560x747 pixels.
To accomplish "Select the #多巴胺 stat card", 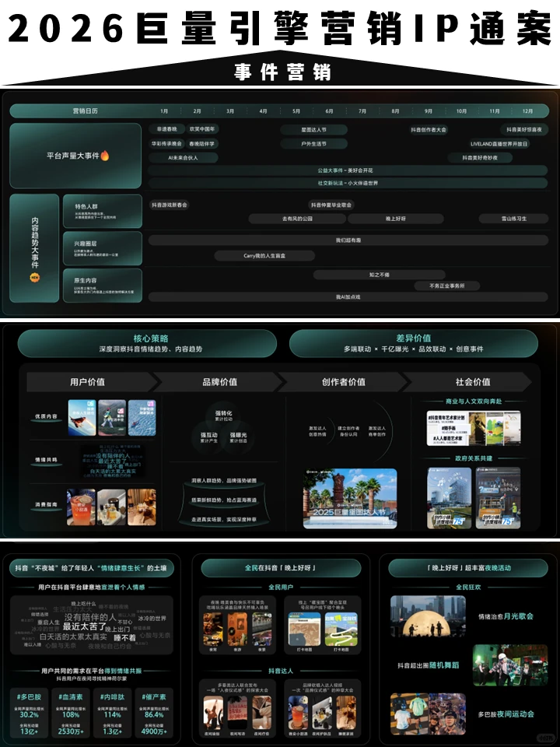I will [x=30, y=714].
